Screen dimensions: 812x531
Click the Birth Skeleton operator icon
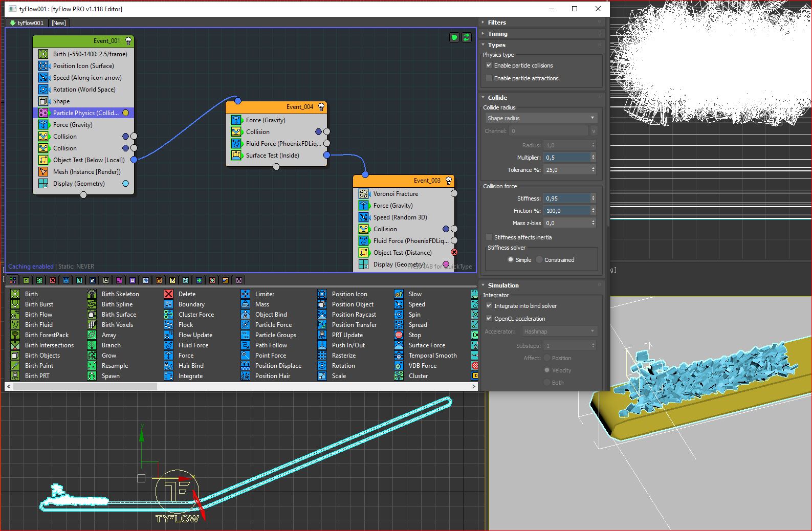[92, 294]
